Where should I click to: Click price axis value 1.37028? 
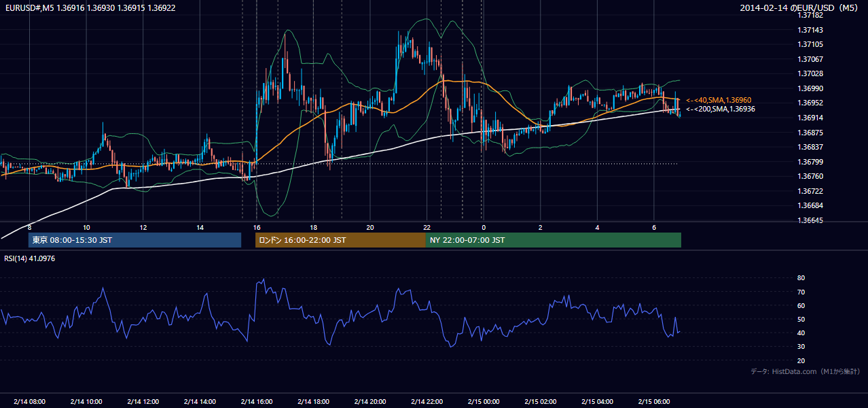click(810, 73)
